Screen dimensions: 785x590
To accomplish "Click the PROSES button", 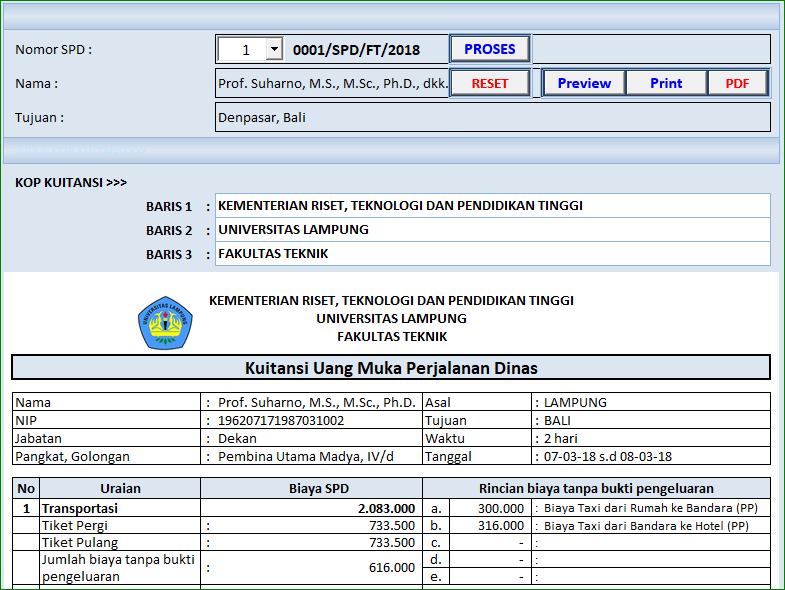I will pyautogui.click(x=490, y=49).
